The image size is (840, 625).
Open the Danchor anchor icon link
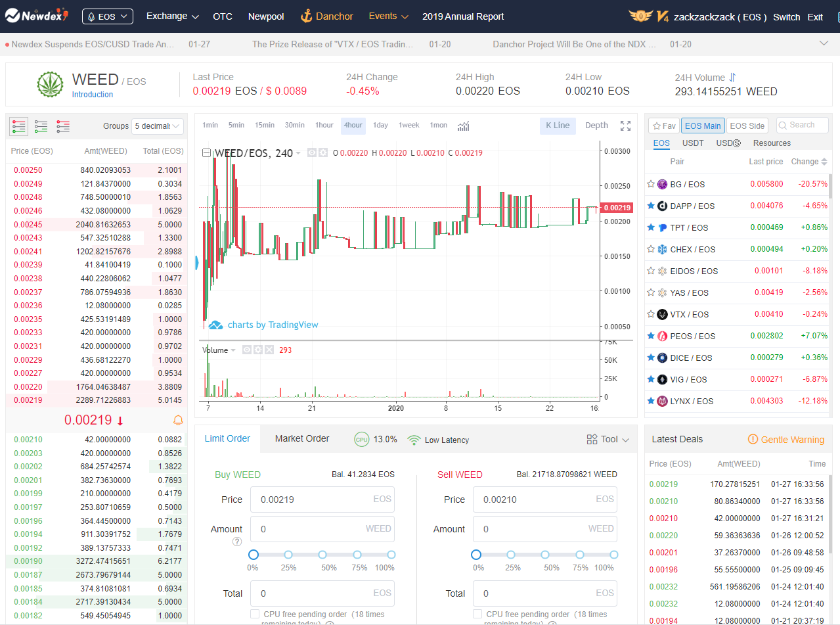306,16
